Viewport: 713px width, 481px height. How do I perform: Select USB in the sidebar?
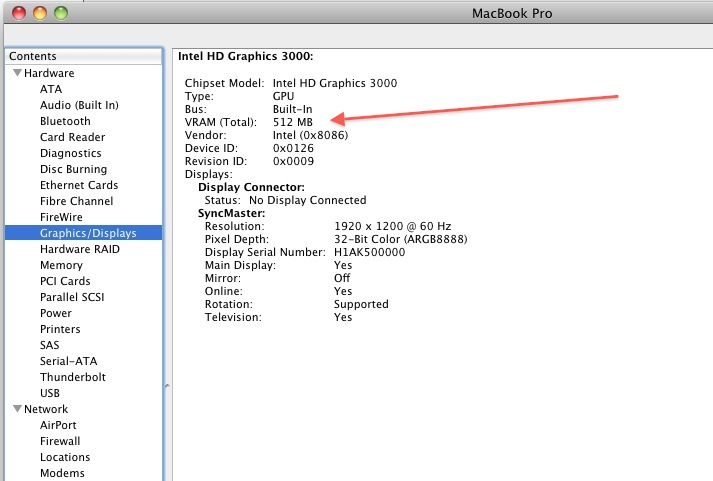click(50, 393)
